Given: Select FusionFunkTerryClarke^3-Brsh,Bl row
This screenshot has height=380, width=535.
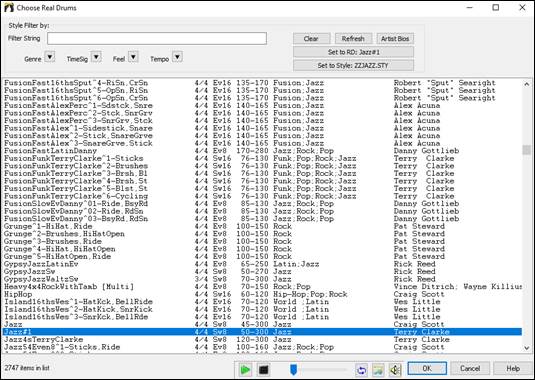Looking at the screenshot, I should coord(262,173).
